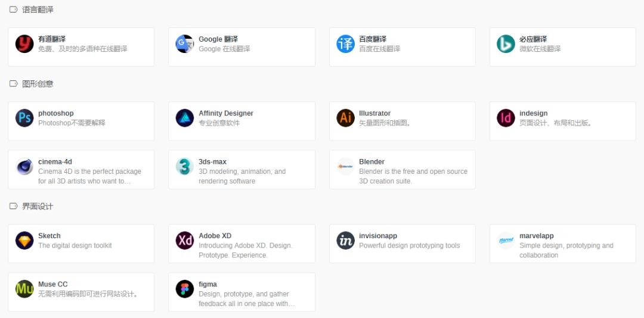Screen dimensions: 644x318
Task: Click the InDesign Id icon
Action: click(506, 118)
